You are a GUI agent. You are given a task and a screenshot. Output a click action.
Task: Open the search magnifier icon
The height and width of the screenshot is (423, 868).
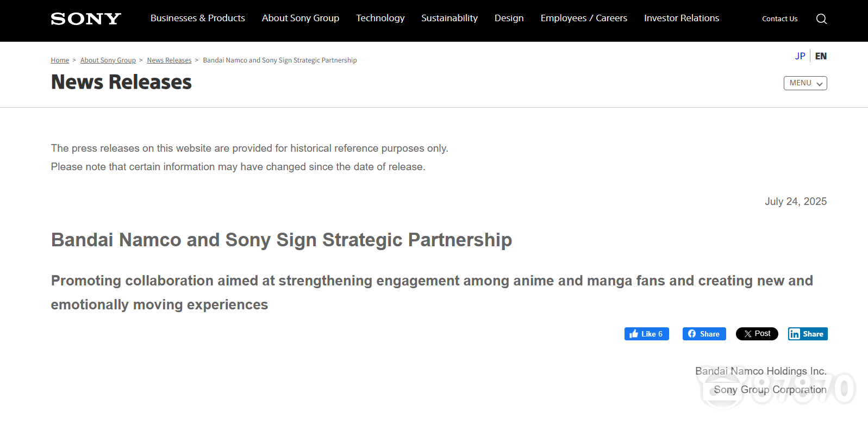(x=821, y=19)
